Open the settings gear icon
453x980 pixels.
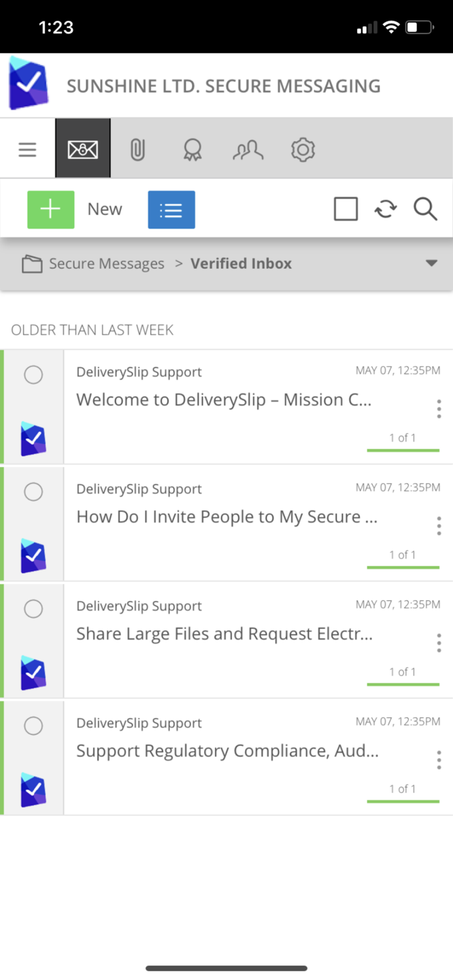point(302,149)
